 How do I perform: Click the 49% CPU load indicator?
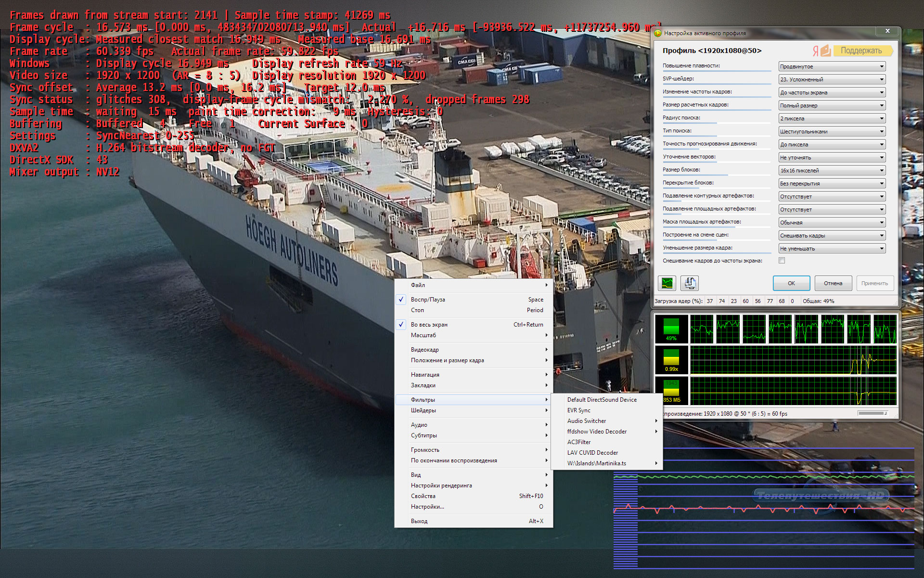[x=671, y=329]
